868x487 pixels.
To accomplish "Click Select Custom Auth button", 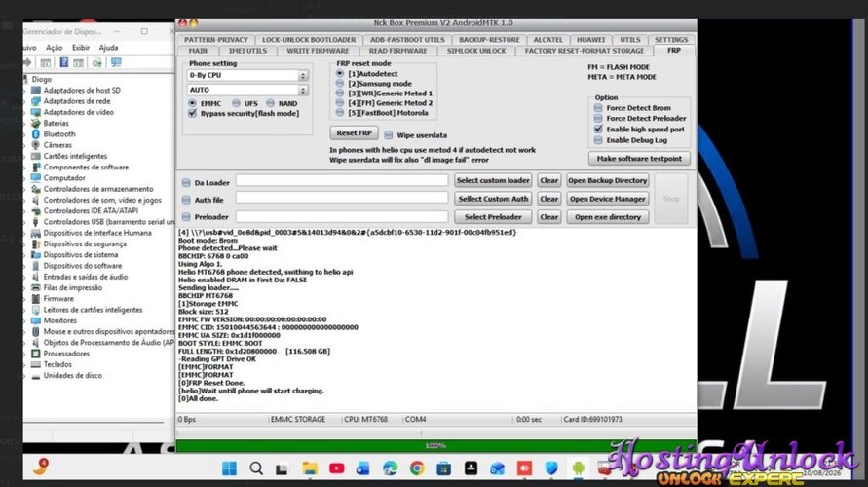I will [493, 199].
